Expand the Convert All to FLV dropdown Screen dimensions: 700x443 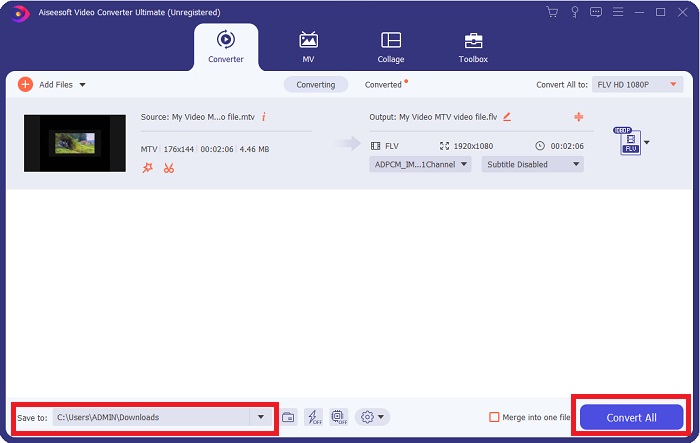[x=639, y=85]
